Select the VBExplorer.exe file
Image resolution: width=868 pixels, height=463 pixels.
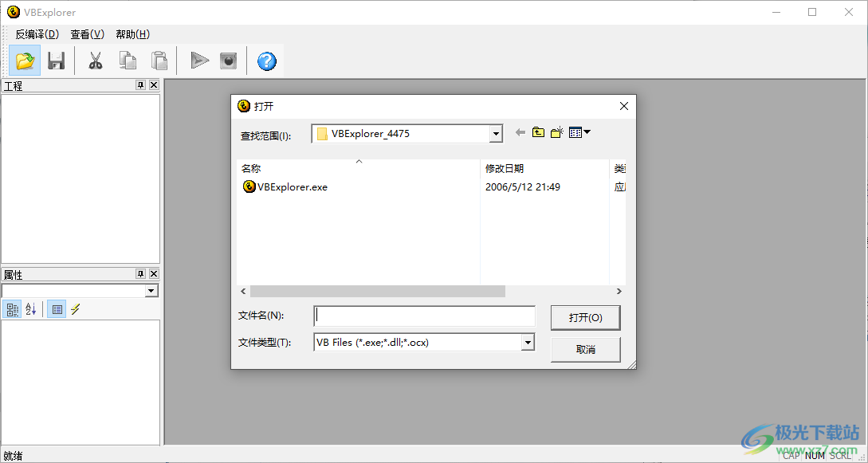[x=285, y=187]
